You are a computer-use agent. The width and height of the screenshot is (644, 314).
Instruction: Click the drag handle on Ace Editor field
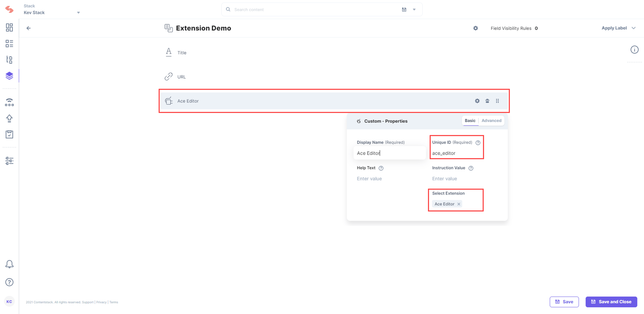pyautogui.click(x=497, y=101)
